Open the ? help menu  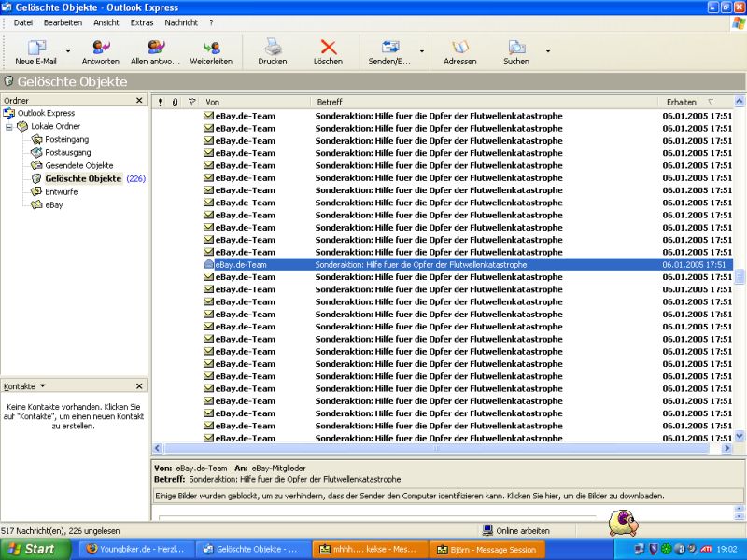[x=211, y=22]
